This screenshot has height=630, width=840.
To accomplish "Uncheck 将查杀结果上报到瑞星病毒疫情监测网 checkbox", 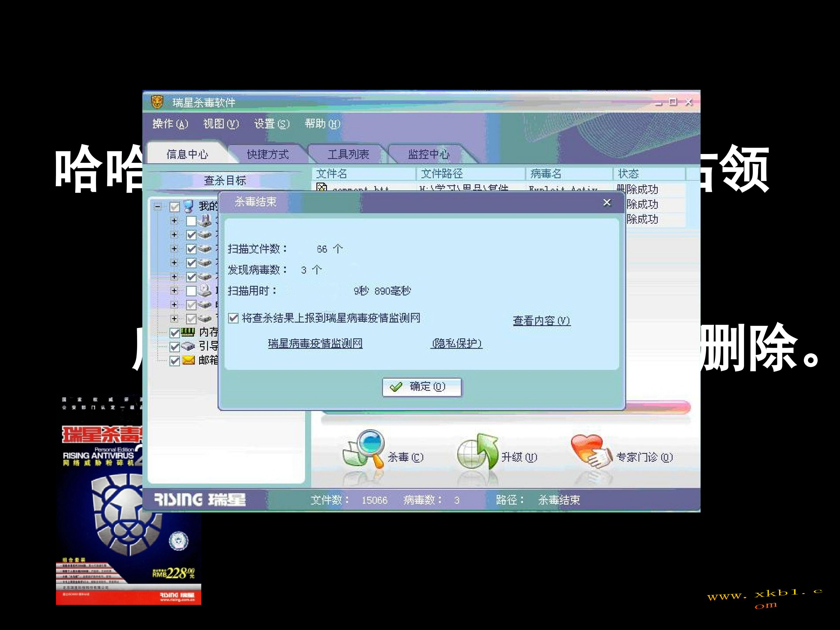I will click(x=233, y=318).
